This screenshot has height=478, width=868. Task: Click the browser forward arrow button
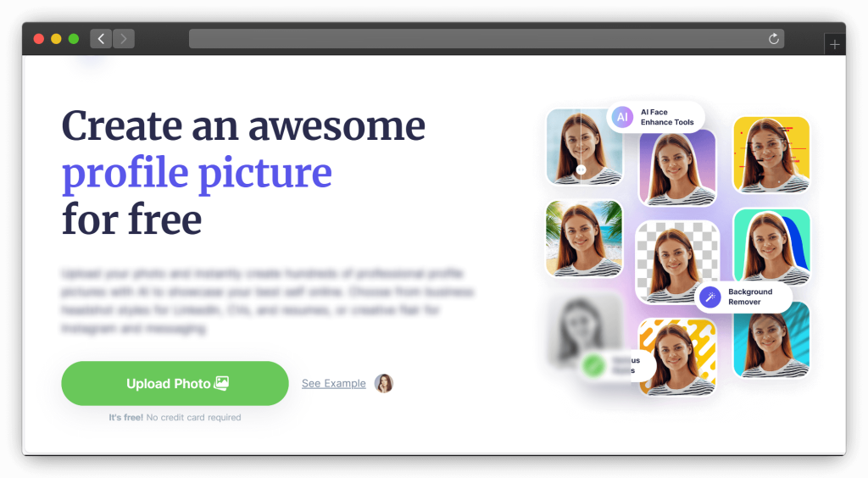[x=124, y=39]
